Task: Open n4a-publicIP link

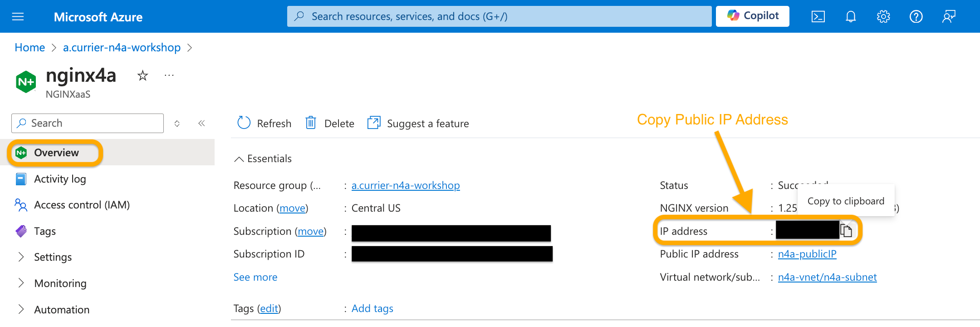Action: pos(807,254)
